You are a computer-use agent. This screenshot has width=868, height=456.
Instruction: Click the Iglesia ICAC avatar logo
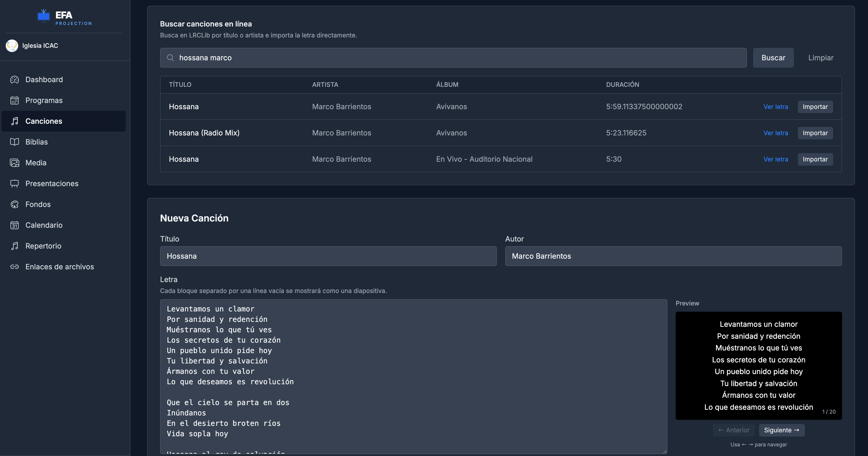point(12,45)
